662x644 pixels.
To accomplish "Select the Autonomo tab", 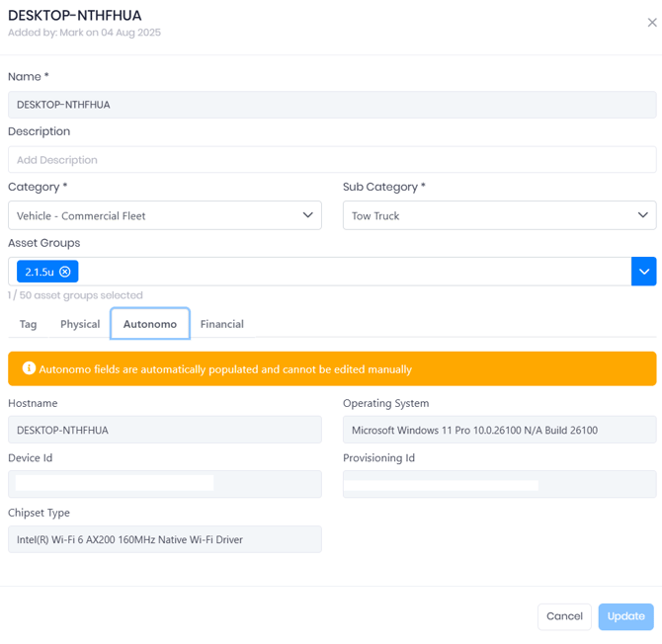I will [x=150, y=324].
